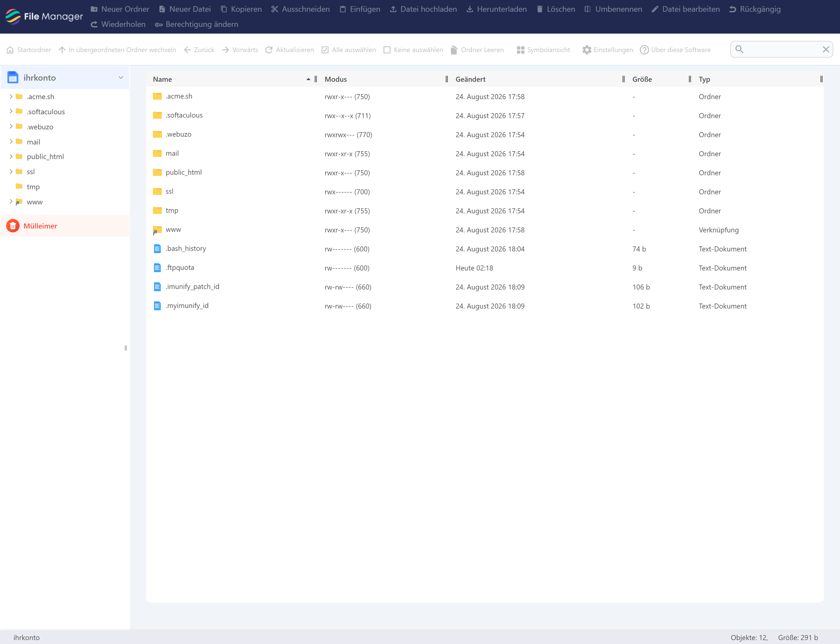Switch to the übergeordneten Ordner
Screen dimensions: 840x644
117,50
